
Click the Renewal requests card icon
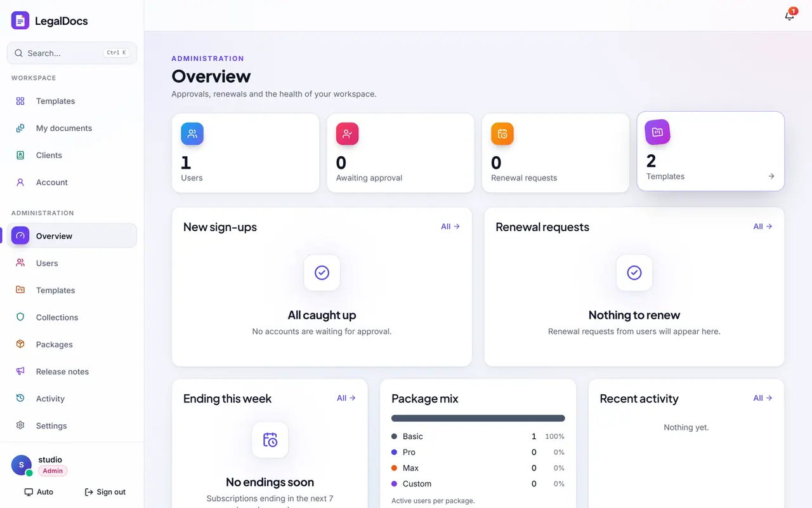click(x=502, y=134)
